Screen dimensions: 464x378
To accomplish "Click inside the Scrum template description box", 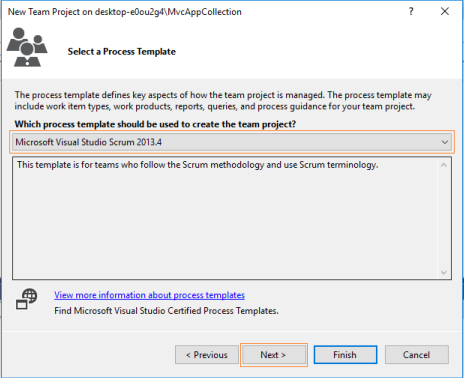I will tap(225, 219).
